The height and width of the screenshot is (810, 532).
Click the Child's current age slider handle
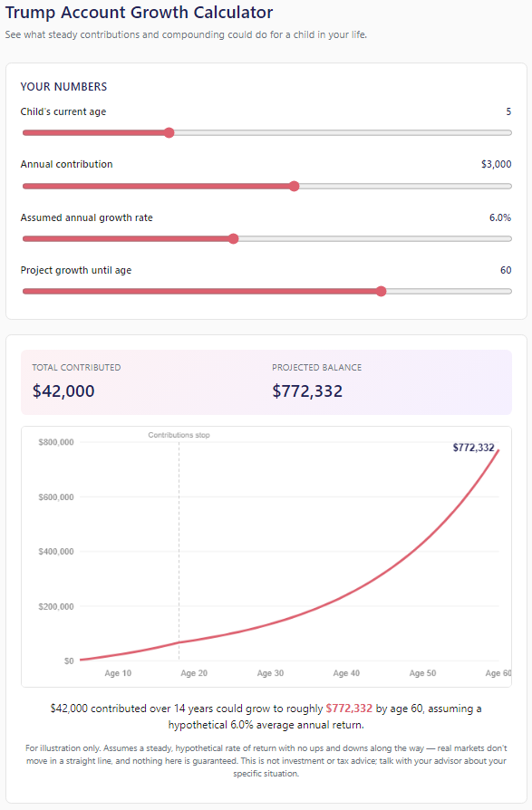[169, 133]
